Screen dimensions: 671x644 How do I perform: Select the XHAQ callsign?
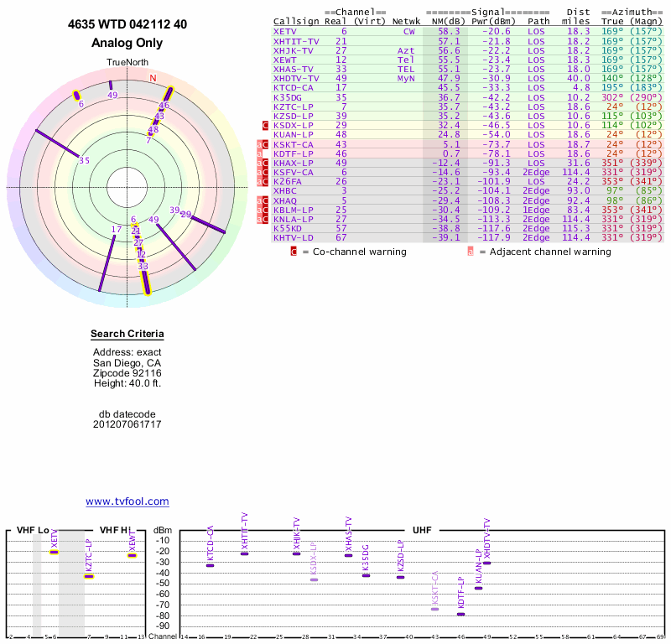(x=285, y=200)
